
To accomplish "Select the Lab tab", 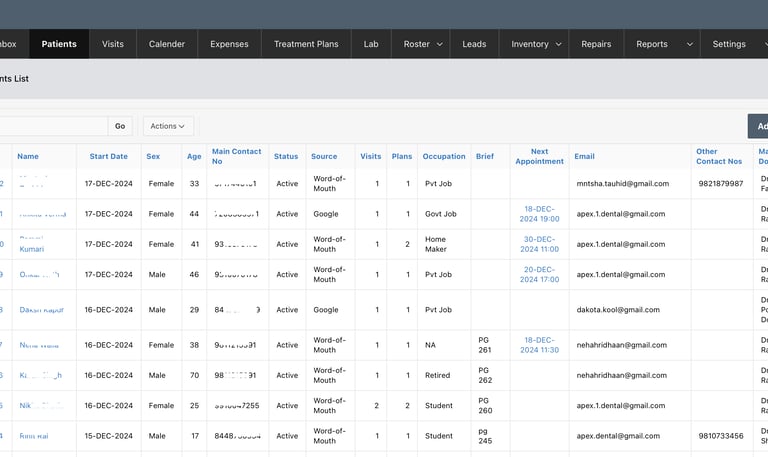I will click(371, 44).
